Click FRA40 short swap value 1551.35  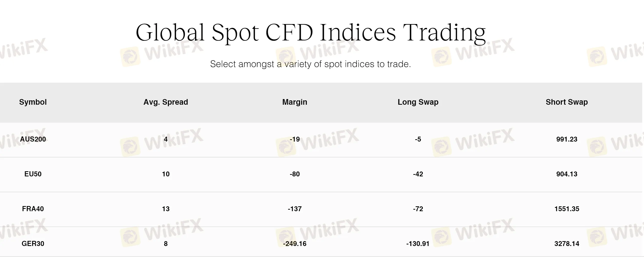point(567,209)
